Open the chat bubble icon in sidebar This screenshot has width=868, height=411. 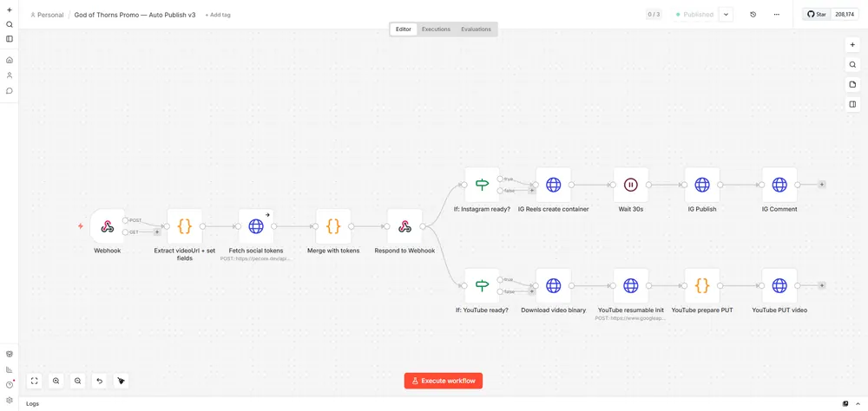point(10,91)
